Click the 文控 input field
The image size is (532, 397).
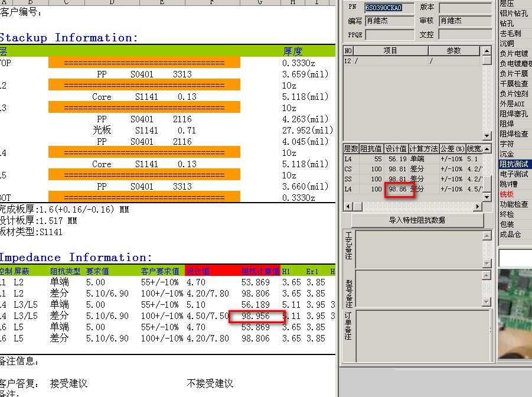point(465,35)
